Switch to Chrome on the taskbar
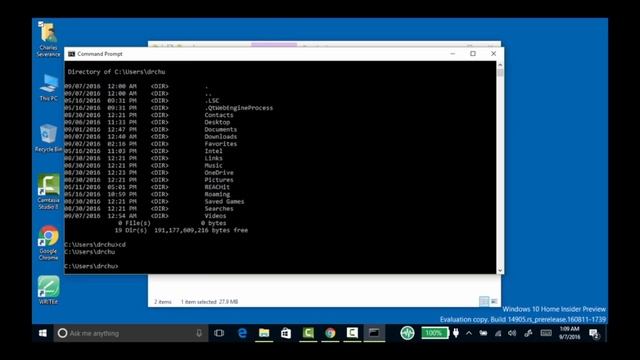This screenshot has width=640, height=360. pos(330,333)
